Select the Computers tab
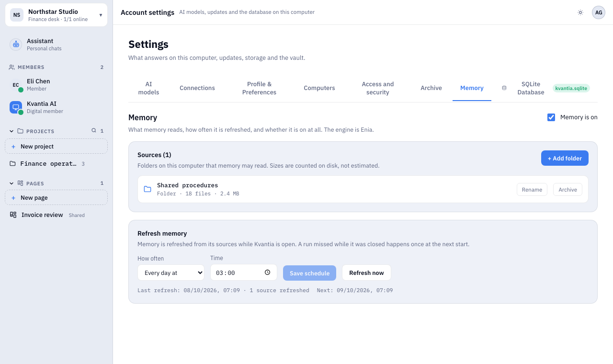This screenshot has height=364, width=613. click(x=319, y=88)
